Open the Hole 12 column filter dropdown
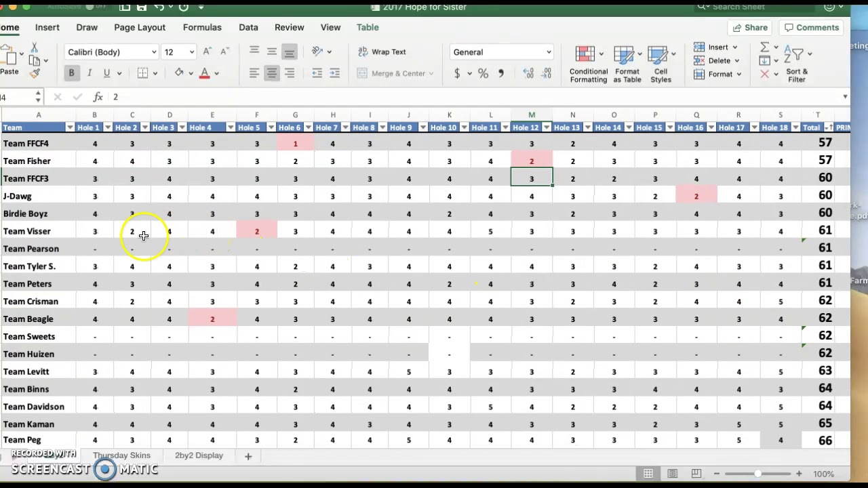The width and height of the screenshot is (868, 488). click(x=547, y=127)
